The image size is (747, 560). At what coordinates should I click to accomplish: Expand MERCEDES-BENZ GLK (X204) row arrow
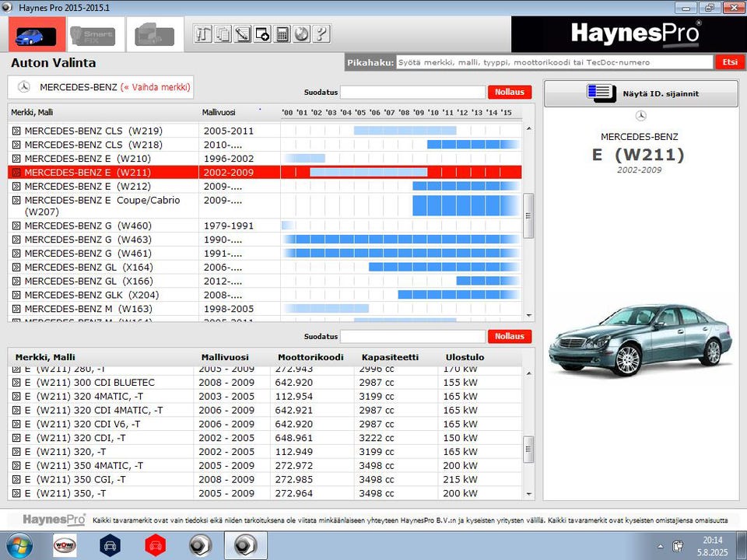point(16,296)
